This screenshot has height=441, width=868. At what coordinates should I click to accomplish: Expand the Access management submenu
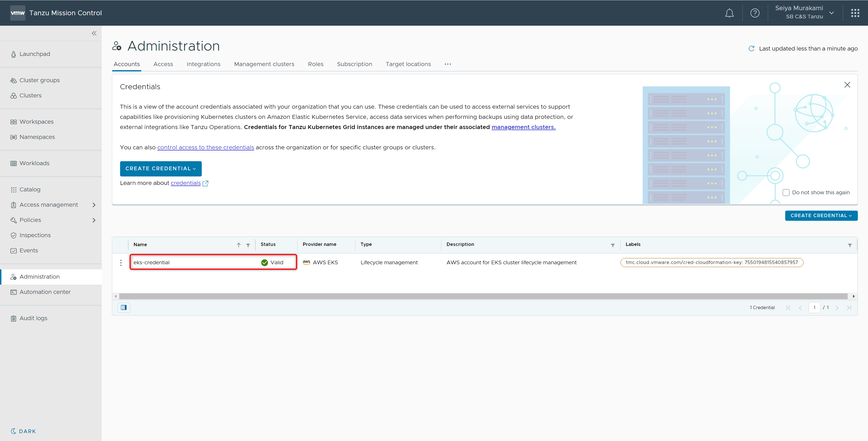click(94, 205)
